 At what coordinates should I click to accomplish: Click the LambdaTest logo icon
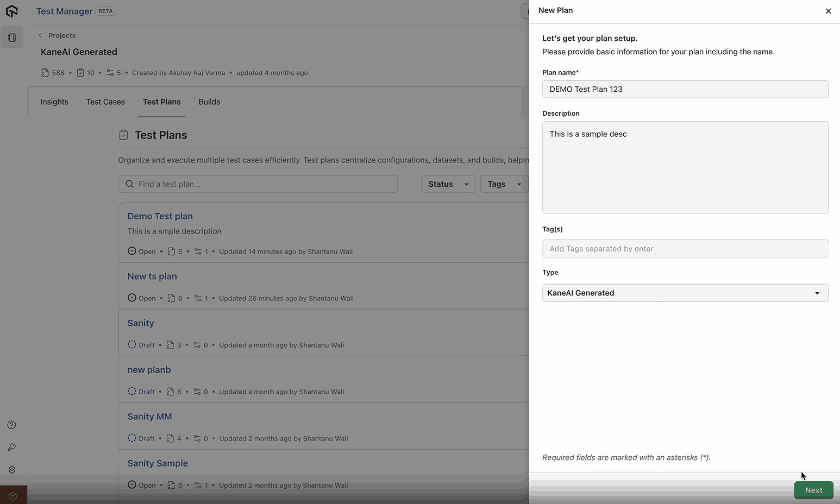(11, 11)
